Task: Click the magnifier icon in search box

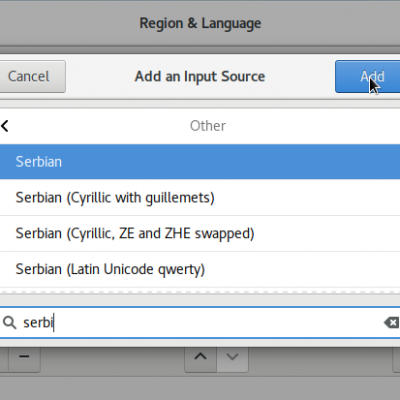Action: (10, 322)
